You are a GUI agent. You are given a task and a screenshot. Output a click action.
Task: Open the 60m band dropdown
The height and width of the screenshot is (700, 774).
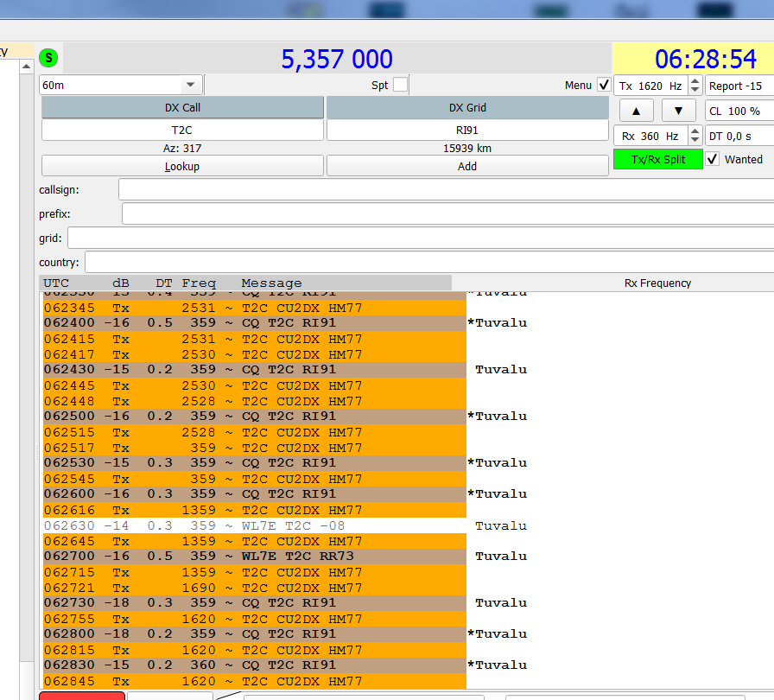click(x=121, y=85)
